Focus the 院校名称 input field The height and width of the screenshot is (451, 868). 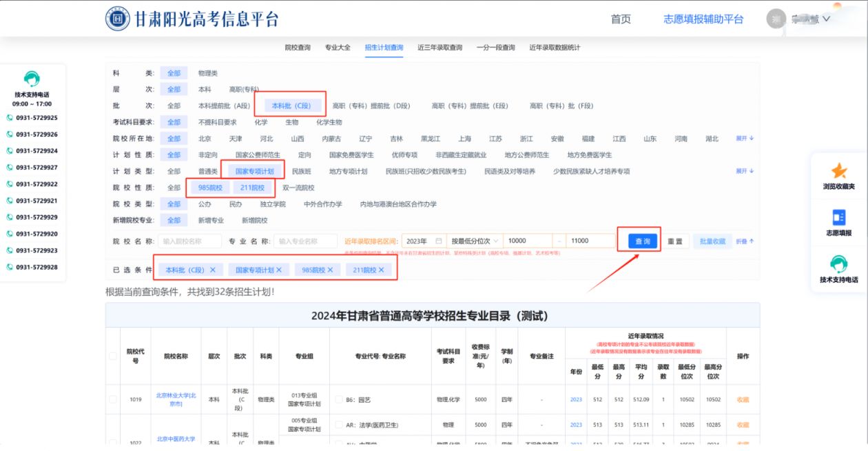tap(190, 241)
